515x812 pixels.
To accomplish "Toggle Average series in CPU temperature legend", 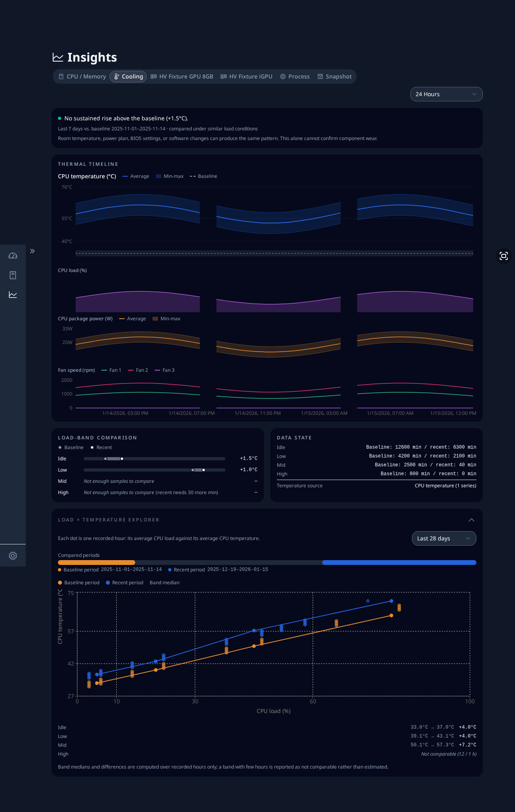I will tap(136, 176).
